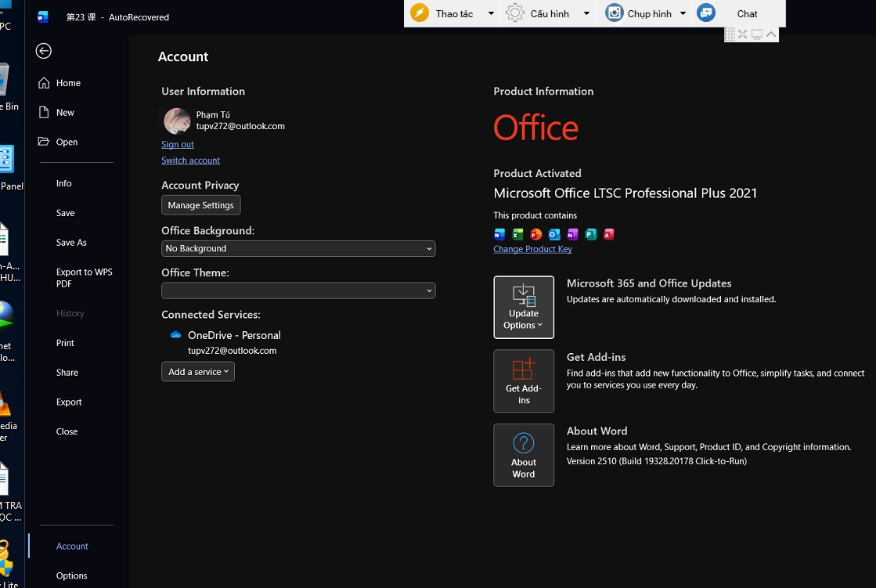This screenshot has height=588, width=876.
Task: Open the Update Options menu button
Action: (x=524, y=307)
